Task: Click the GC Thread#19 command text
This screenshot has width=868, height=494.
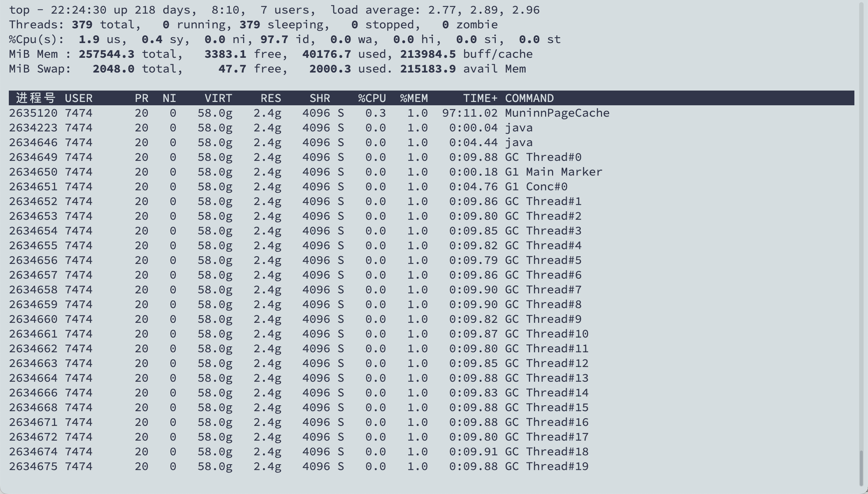Action: (x=547, y=466)
